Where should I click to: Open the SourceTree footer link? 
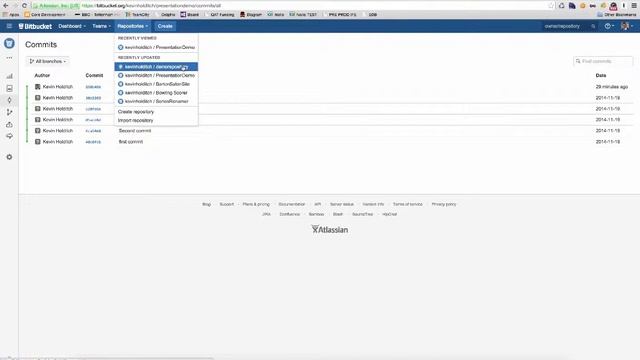pos(362,214)
